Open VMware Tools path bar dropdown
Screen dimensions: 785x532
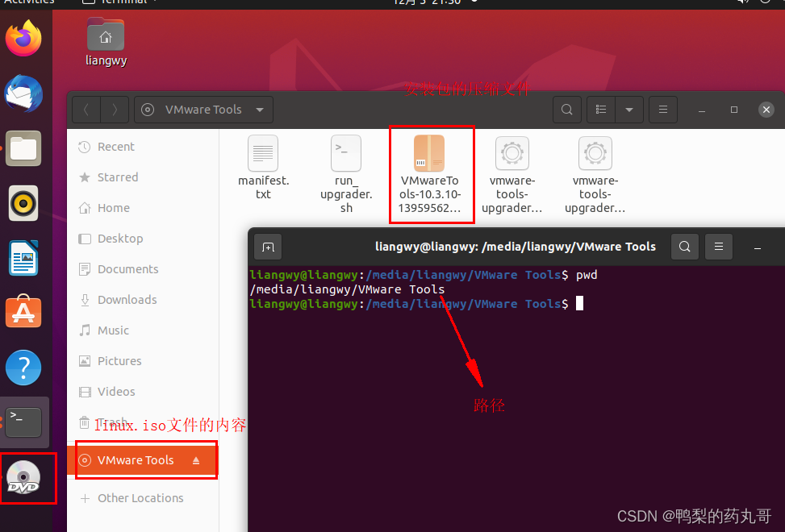(204, 110)
